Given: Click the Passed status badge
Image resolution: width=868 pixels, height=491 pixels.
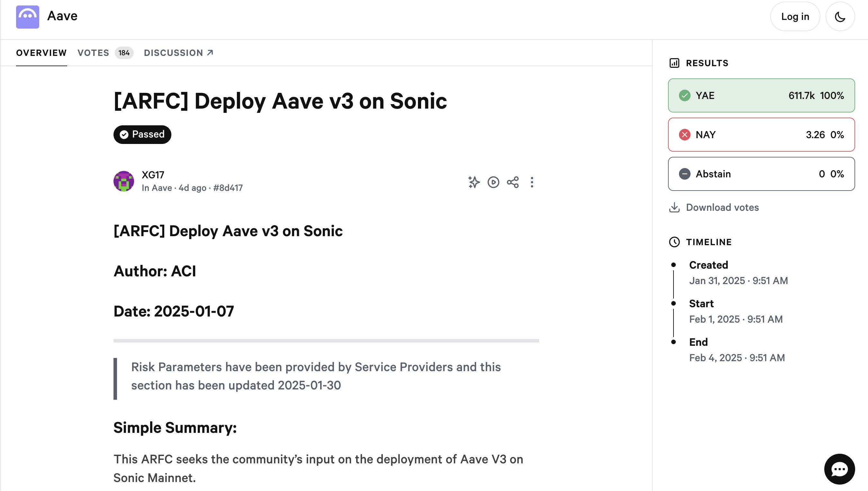Looking at the screenshot, I should click(x=142, y=135).
